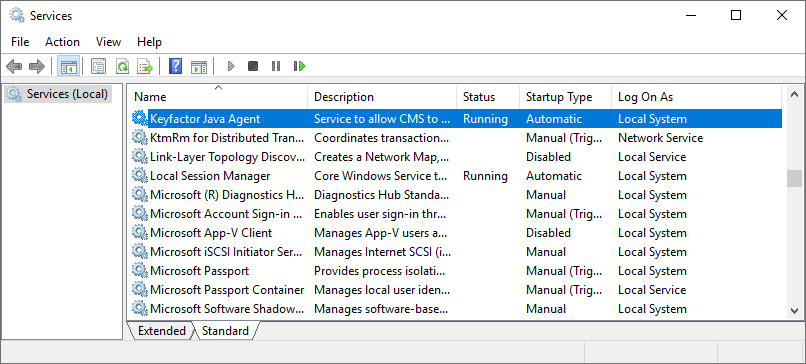Click the Export List toolbar icon

coord(145,66)
